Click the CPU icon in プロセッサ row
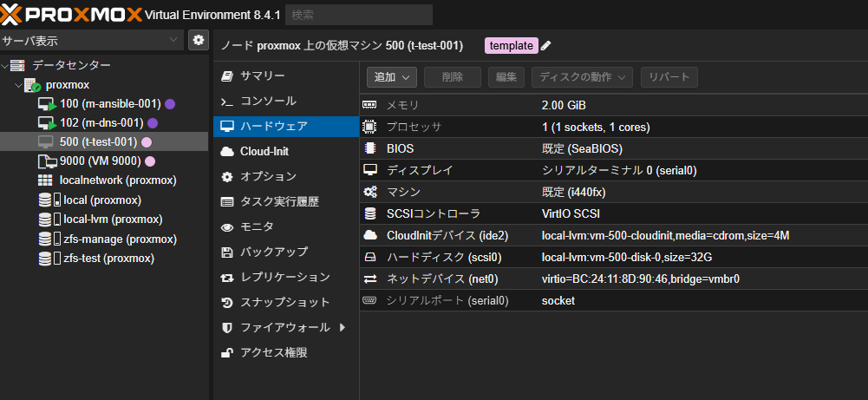The width and height of the screenshot is (868, 400). click(369, 127)
